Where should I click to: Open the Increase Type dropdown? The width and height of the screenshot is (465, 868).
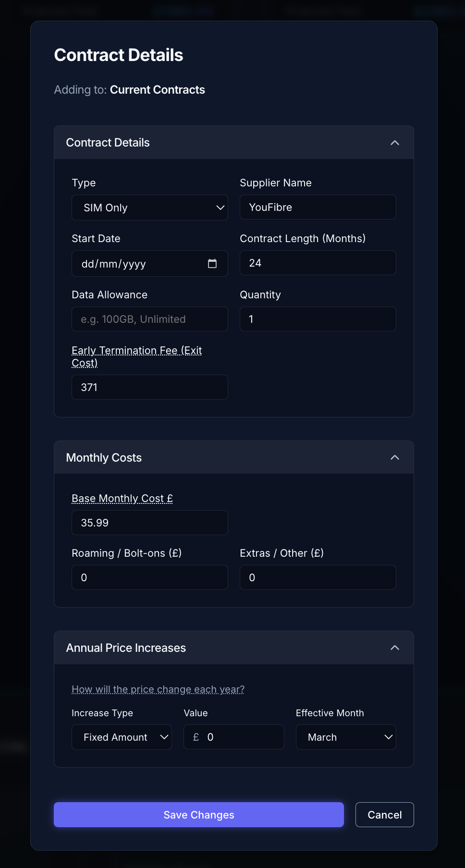[x=121, y=737]
